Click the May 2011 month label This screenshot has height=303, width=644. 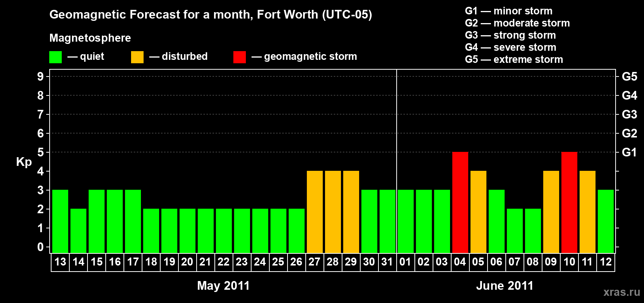224,286
